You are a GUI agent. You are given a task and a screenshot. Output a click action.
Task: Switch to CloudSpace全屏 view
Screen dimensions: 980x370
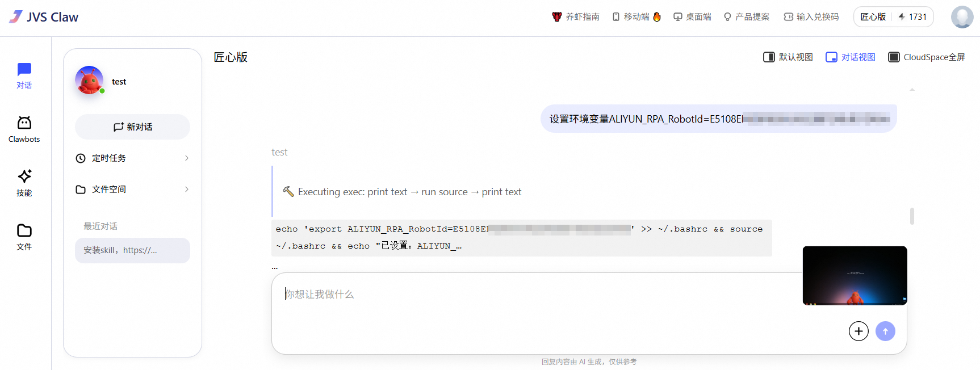click(927, 57)
